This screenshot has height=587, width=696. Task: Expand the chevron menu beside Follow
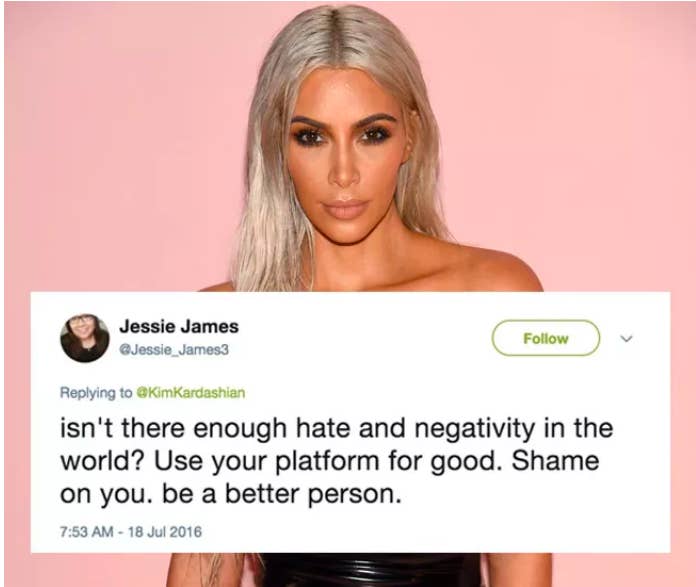pos(626,339)
